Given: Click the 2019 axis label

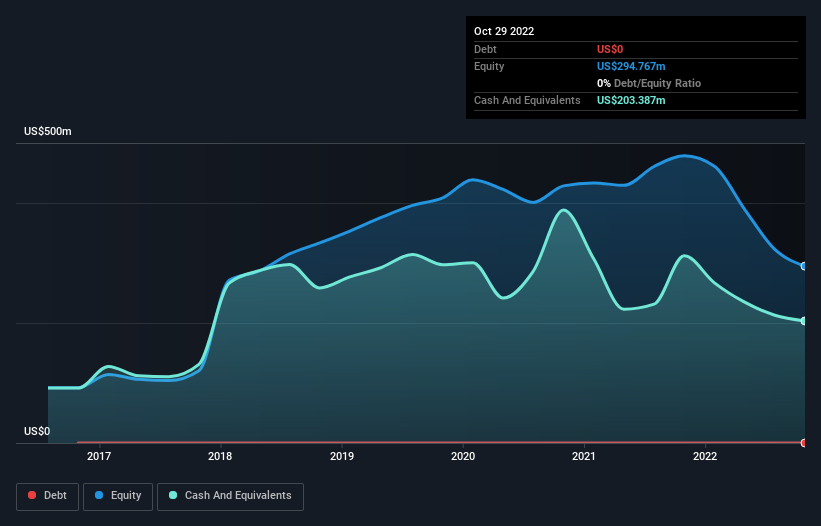Looking at the screenshot, I should click(x=342, y=456).
